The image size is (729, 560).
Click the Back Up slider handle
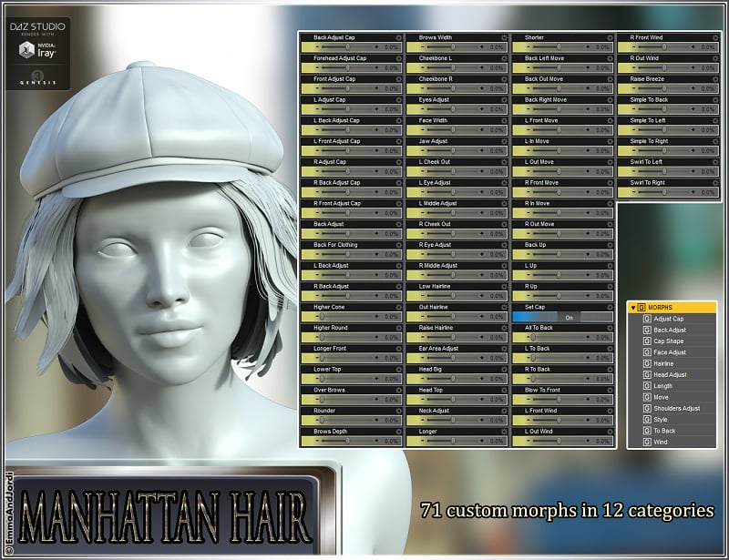pyautogui.click(x=559, y=254)
